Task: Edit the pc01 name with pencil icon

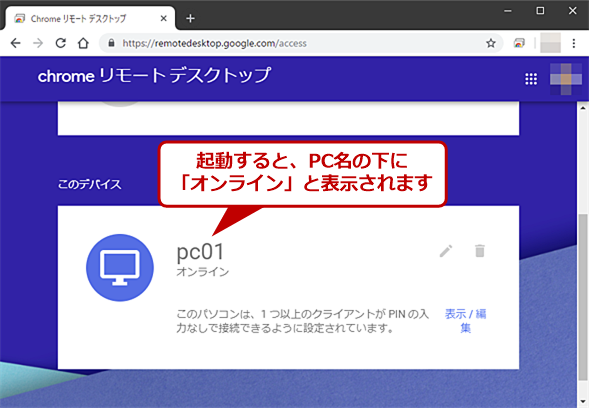Action: tap(446, 251)
